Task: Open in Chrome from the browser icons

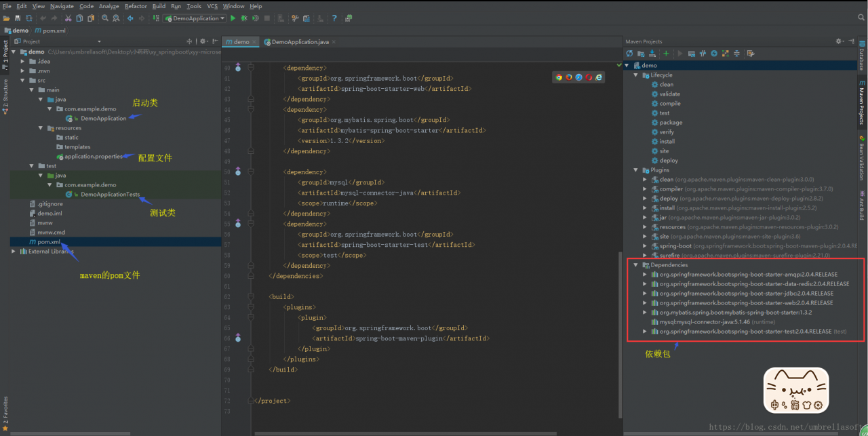Action: pos(559,77)
